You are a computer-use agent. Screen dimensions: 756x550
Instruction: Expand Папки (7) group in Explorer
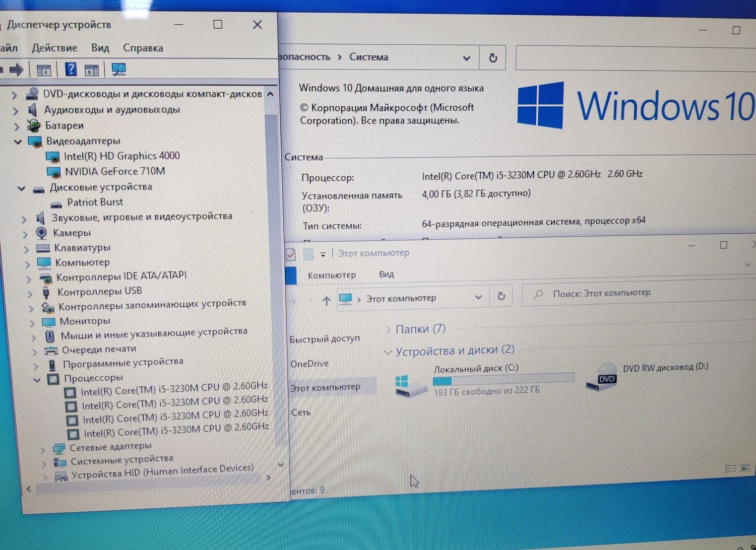point(388,329)
